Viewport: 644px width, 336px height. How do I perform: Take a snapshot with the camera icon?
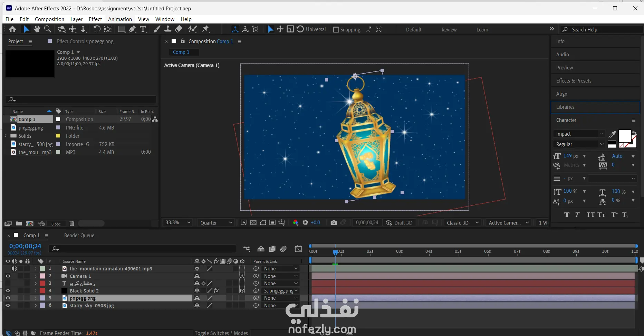(x=334, y=223)
